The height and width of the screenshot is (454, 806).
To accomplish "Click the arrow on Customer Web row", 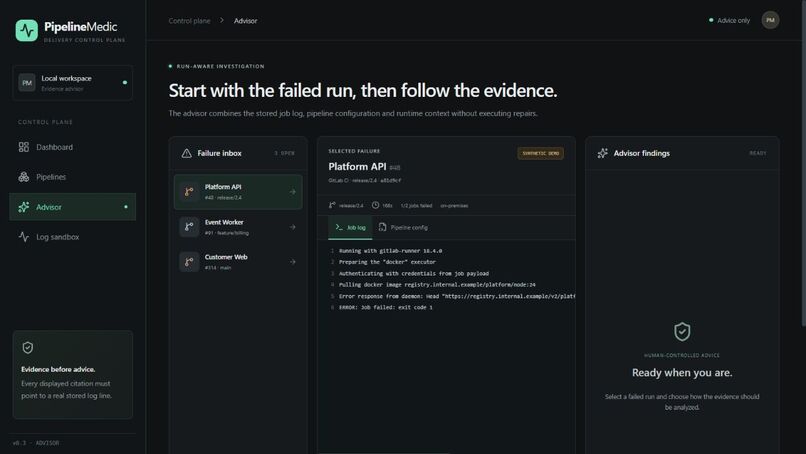I will pos(292,262).
